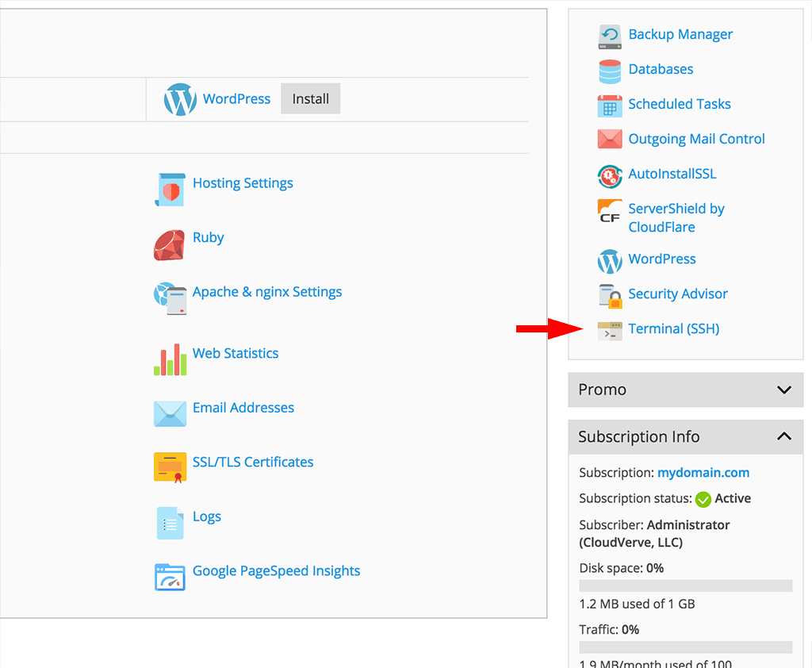Go to the Ruby link
This screenshot has height=668, width=812.
click(x=209, y=237)
